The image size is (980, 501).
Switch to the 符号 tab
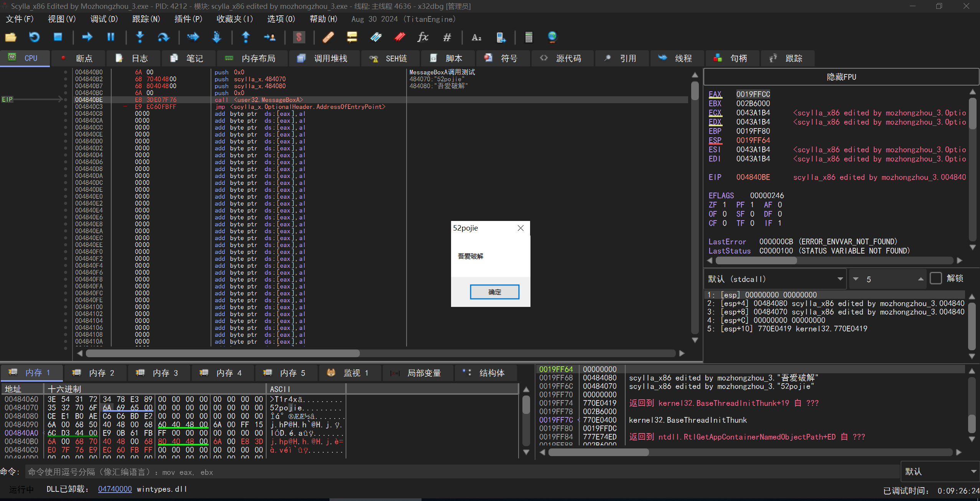(502, 58)
